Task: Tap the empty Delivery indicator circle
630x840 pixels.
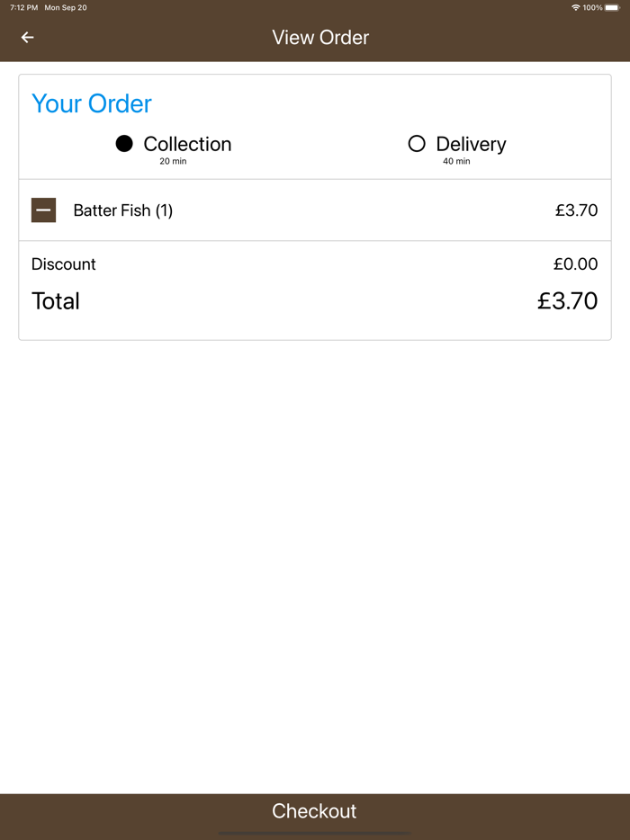Action: click(x=417, y=143)
